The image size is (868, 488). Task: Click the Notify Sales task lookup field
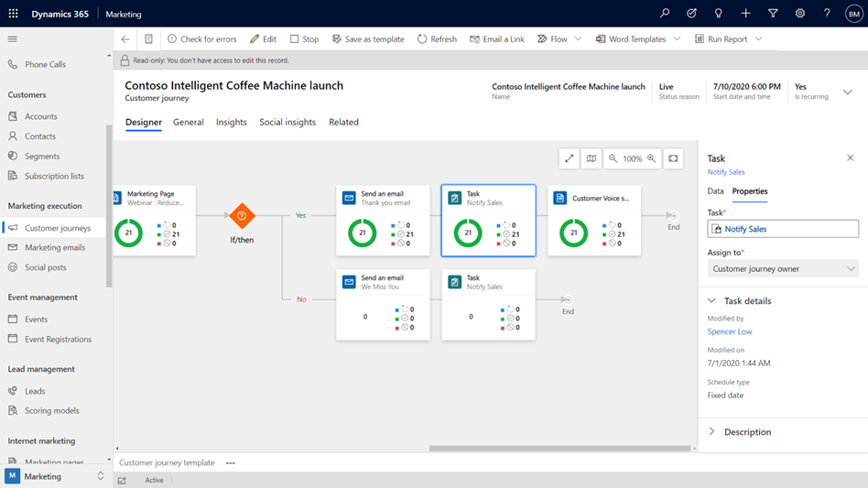tap(783, 229)
